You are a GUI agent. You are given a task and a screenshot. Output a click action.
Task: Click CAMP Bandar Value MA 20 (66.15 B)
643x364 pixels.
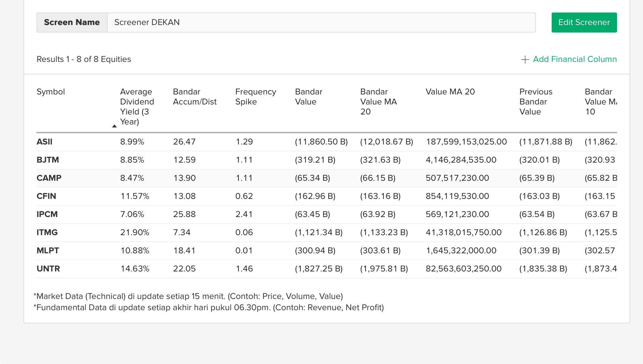tap(377, 178)
